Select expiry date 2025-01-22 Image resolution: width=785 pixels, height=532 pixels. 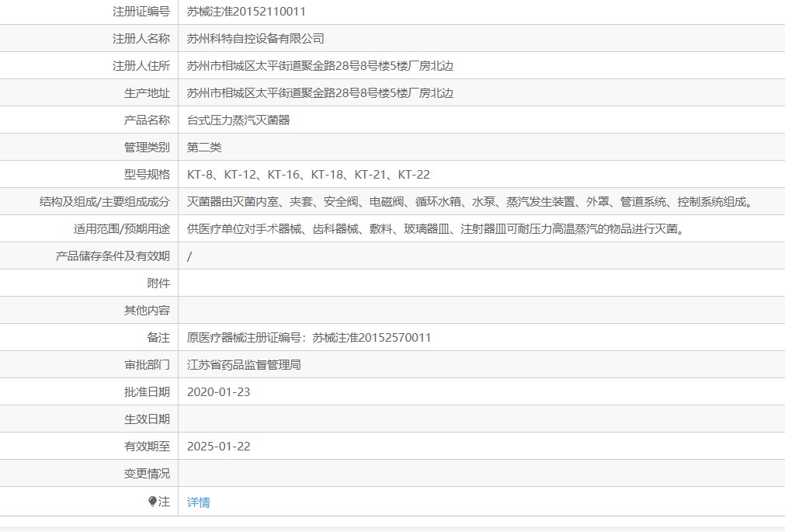click(218, 447)
